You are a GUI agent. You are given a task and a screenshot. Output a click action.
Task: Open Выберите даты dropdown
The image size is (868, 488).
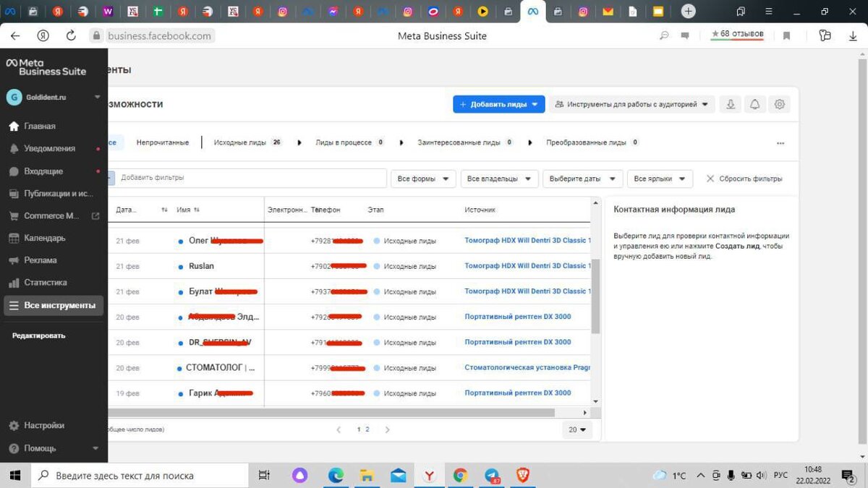tap(582, 179)
